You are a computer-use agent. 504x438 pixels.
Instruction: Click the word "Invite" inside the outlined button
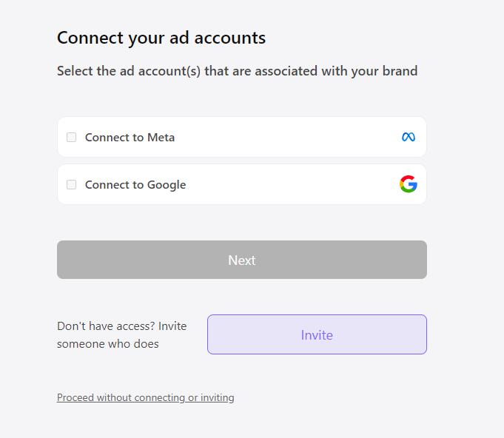click(317, 335)
